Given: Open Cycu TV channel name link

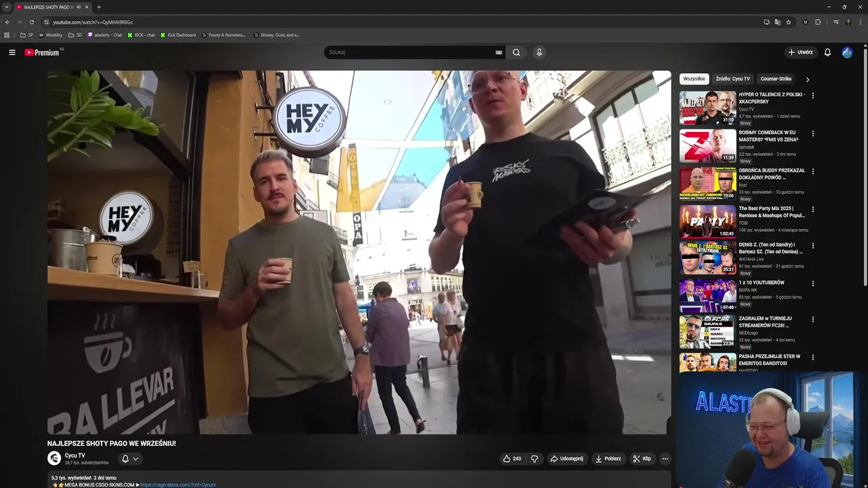Looking at the screenshot, I should [x=75, y=455].
